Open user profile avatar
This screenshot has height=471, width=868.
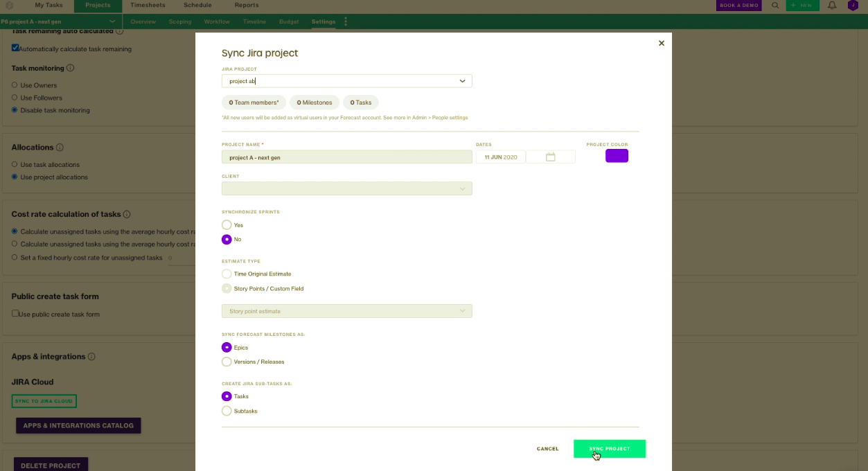(x=853, y=6)
